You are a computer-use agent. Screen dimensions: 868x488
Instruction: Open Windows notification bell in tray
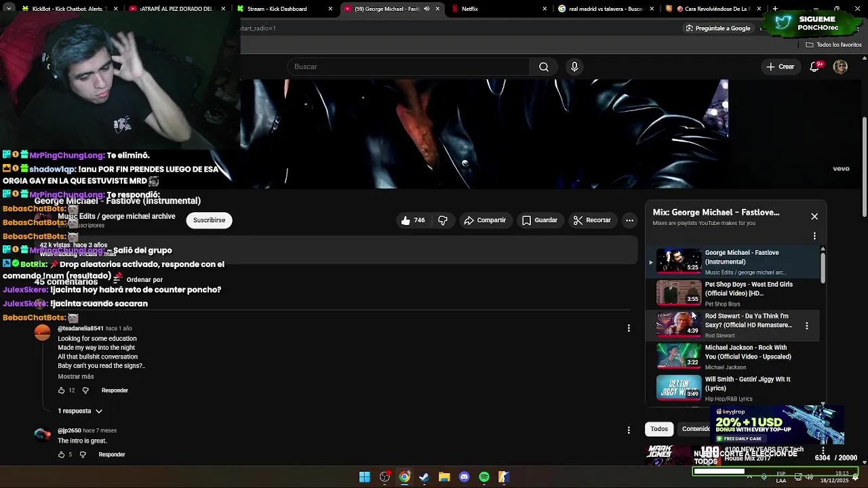coord(856,476)
